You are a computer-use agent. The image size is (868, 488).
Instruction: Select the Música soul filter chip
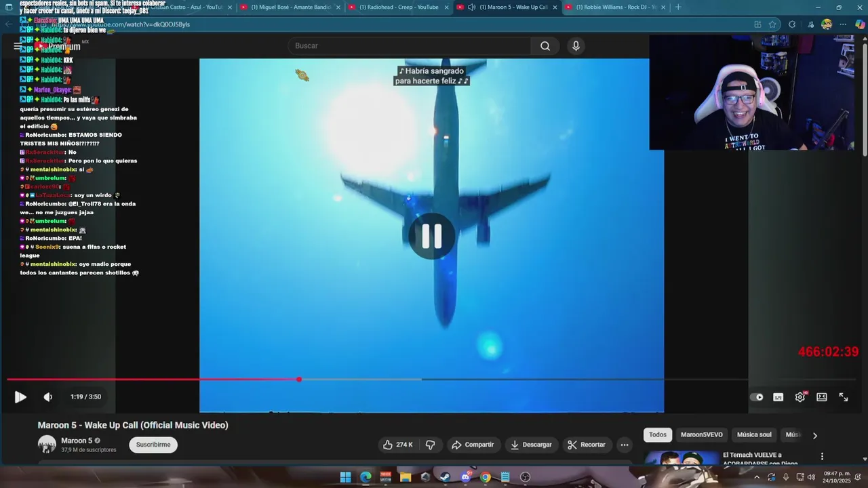pyautogui.click(x=754, y=435)
